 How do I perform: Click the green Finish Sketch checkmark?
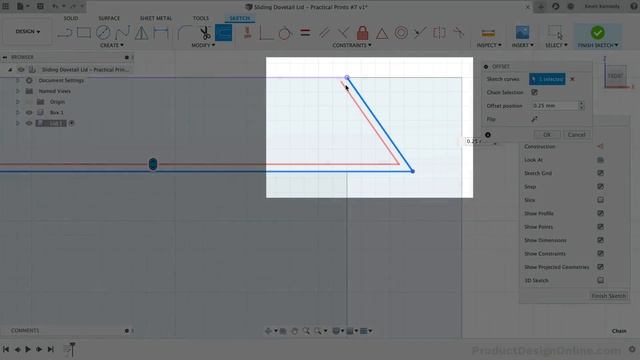(598, 33)
